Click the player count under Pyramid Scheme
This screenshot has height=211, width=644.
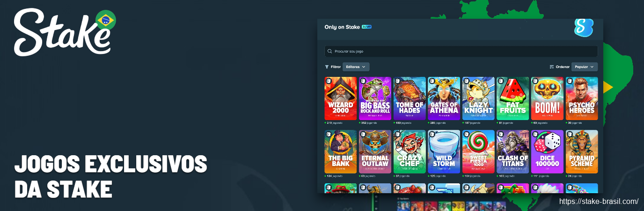(574, 176)
